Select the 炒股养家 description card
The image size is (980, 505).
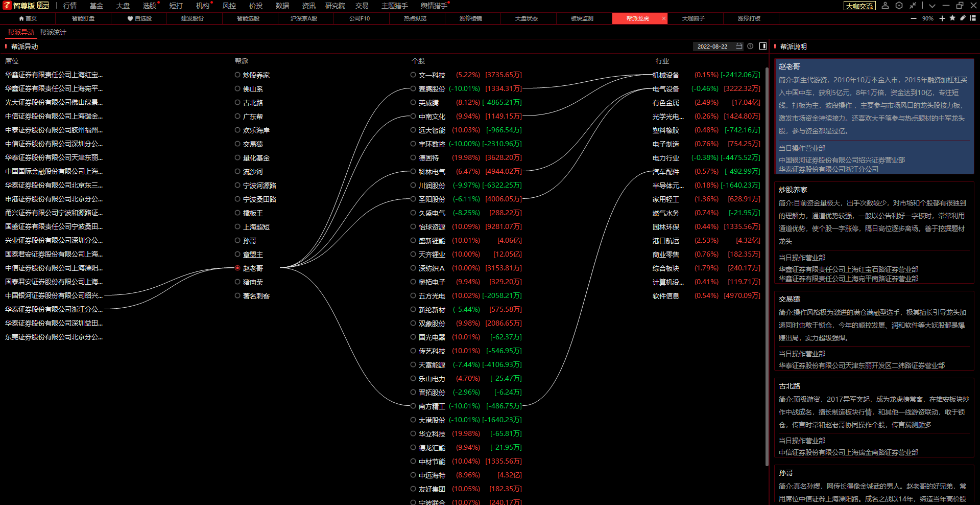pos(874,233)
